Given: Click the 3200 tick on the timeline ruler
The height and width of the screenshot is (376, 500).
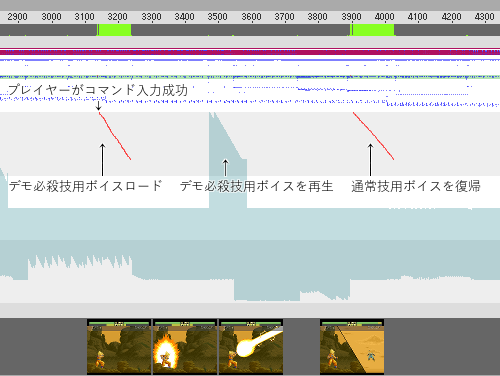Looking at the screenshot, I should pyautogui.click(x=117, y=17).
